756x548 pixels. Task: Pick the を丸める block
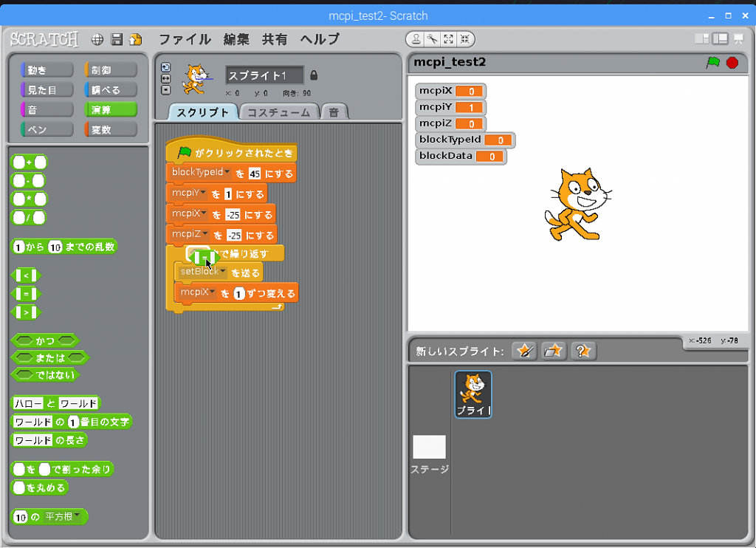coord(40,487)
